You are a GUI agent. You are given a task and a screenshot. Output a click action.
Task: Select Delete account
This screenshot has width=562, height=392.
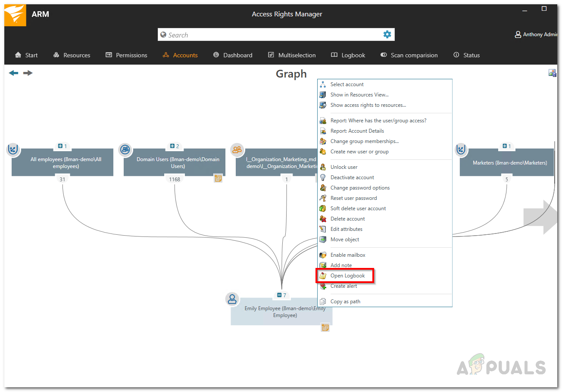(385, 219)
